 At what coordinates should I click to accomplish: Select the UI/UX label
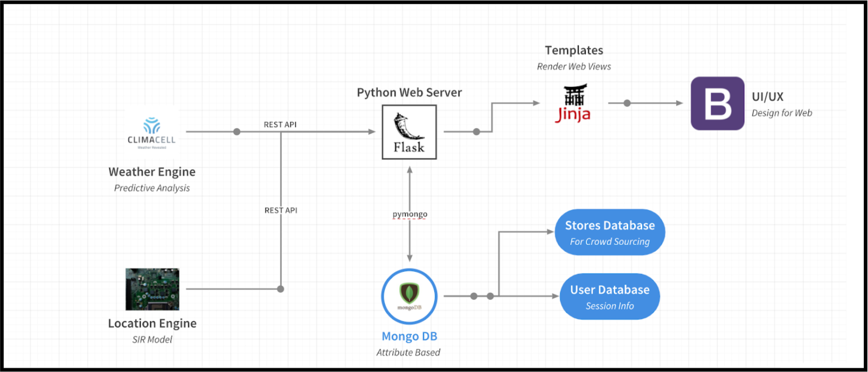[x=767, y=97]
